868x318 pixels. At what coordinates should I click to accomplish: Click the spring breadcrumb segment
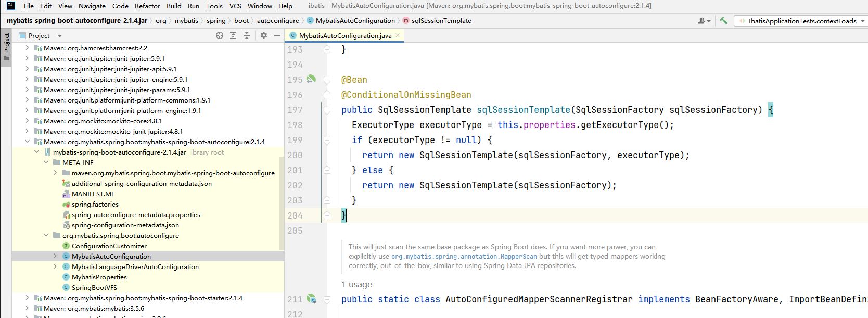pos(216,21)
